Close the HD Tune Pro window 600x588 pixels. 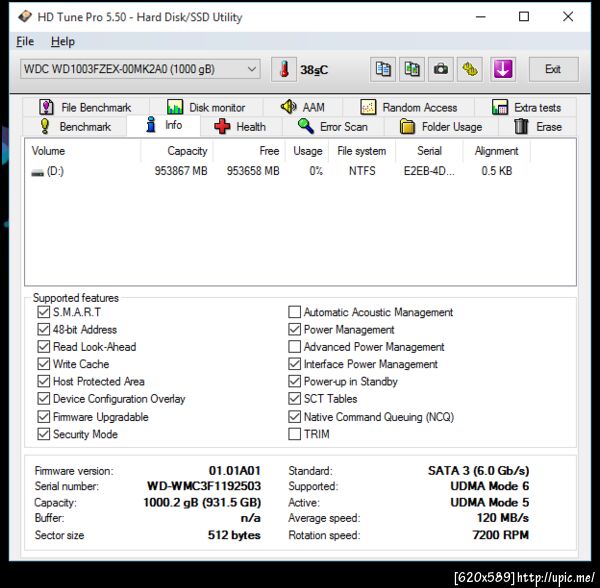tap(568, 17)
